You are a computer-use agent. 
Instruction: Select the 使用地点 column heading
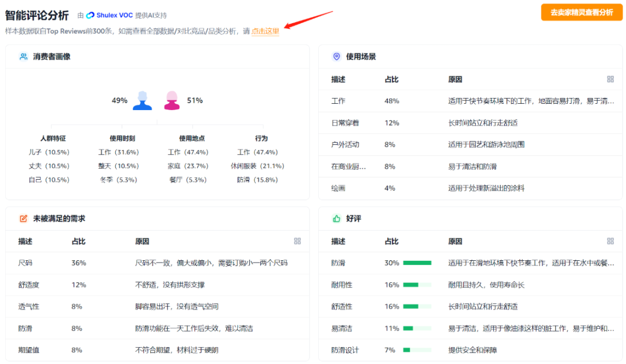tap(192, 138)
